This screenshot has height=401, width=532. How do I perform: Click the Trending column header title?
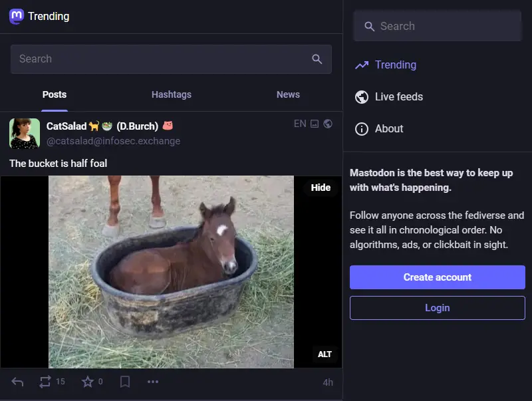(x=49, y=16)
